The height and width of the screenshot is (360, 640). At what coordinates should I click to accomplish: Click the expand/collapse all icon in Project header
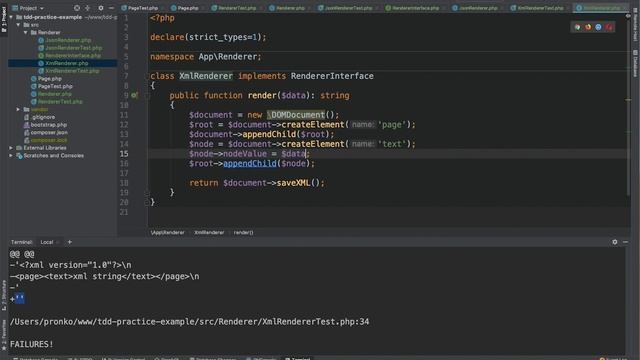pos(87,8)
